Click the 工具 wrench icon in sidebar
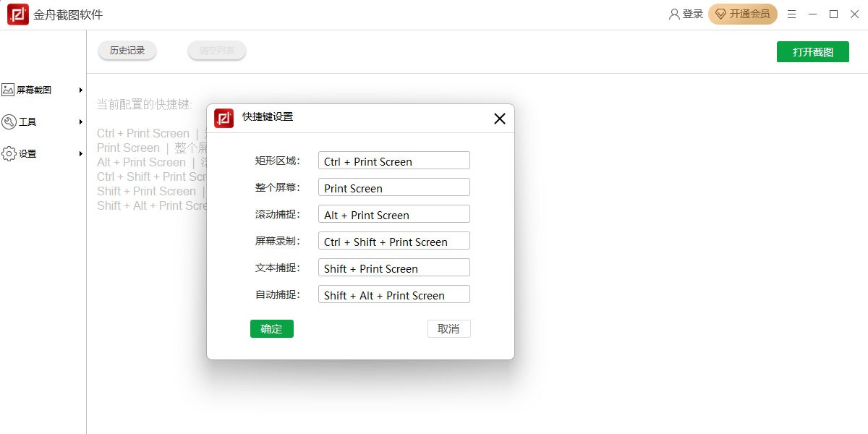This screenshot has width=868, height=434. [8, 122]
